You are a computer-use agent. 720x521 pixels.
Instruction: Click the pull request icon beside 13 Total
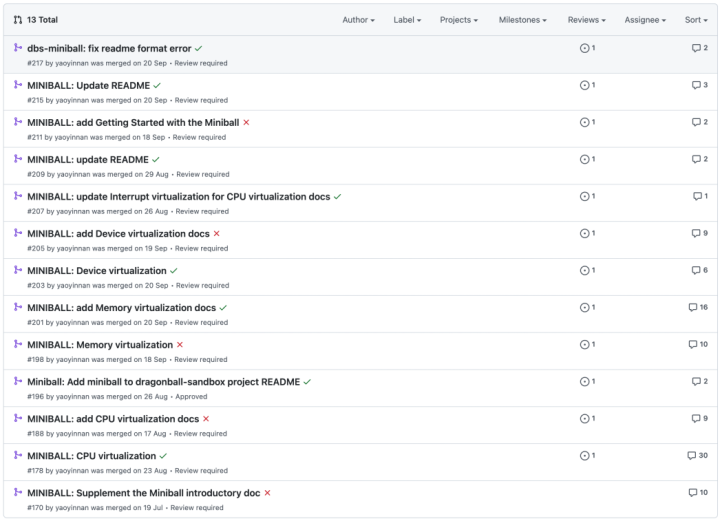[x=18, y=19]
